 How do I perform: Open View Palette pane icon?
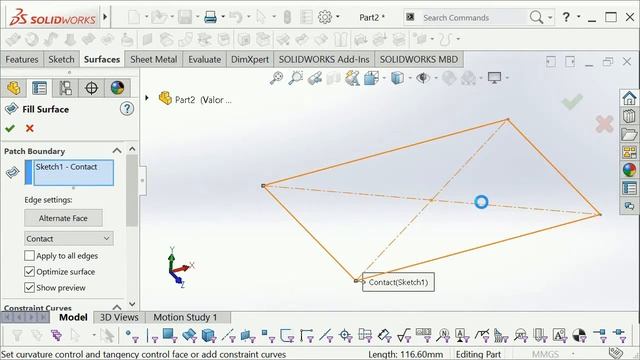[629, 152]
